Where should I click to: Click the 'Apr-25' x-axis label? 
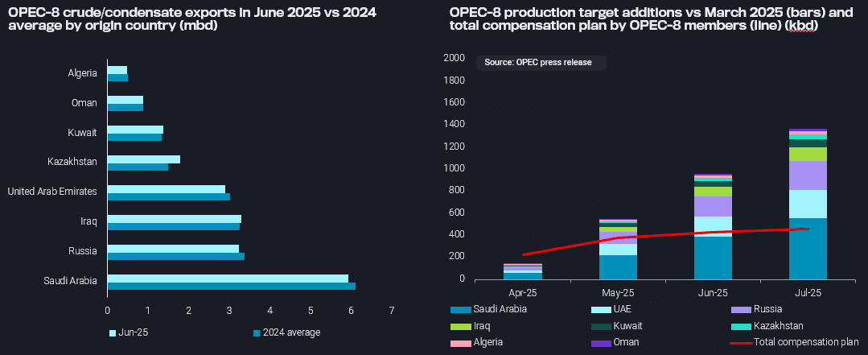point(523,292)
